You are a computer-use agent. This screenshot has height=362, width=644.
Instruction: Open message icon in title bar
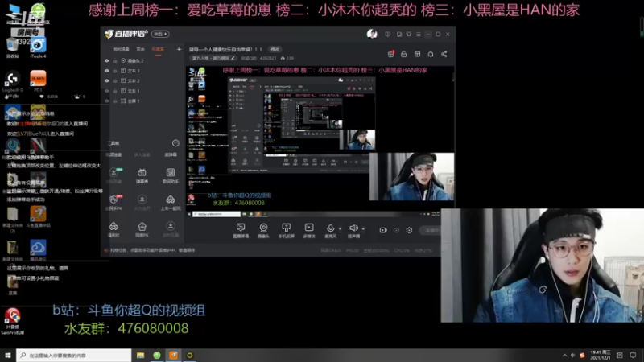(x=388, y=35)
